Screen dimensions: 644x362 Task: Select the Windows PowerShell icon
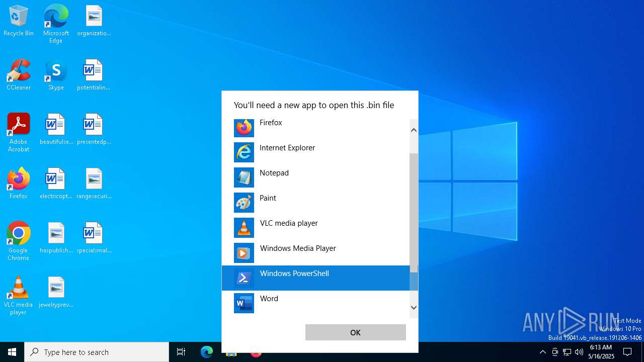coord(244,278)
